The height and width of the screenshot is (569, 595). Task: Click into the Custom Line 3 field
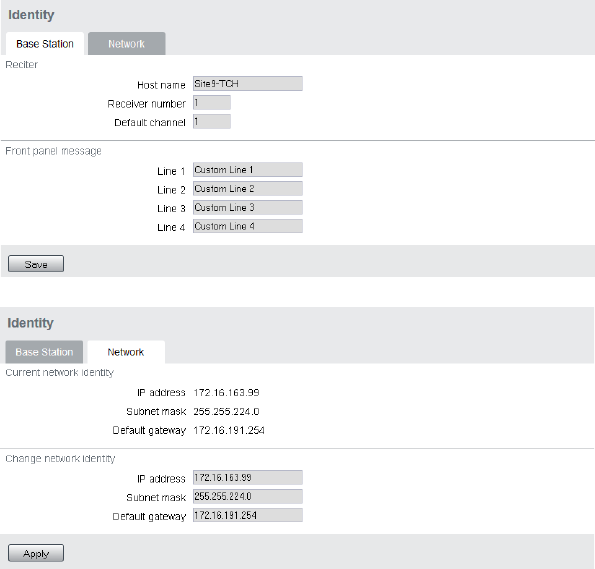[248, 208]
